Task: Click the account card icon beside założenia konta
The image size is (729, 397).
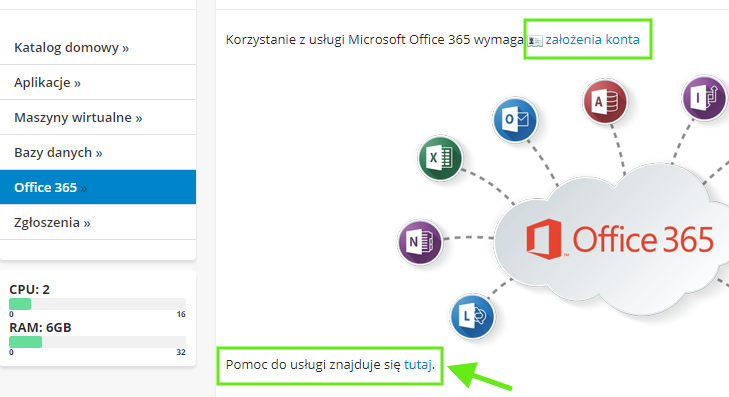Action: click(535, 41)
